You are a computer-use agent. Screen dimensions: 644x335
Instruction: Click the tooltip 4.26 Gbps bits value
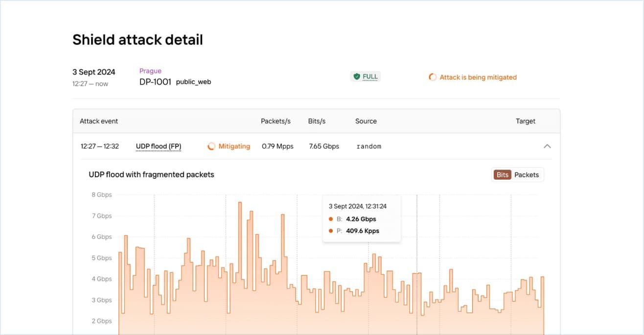point(361,219)
